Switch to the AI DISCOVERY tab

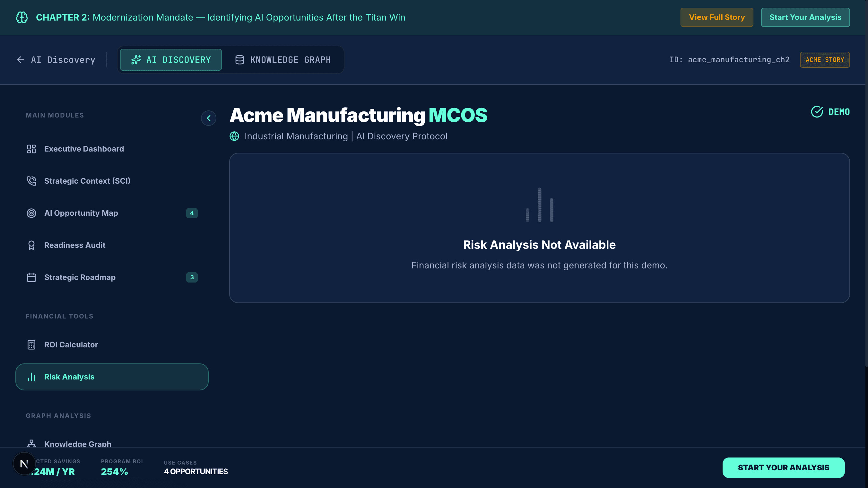(171, 60)
